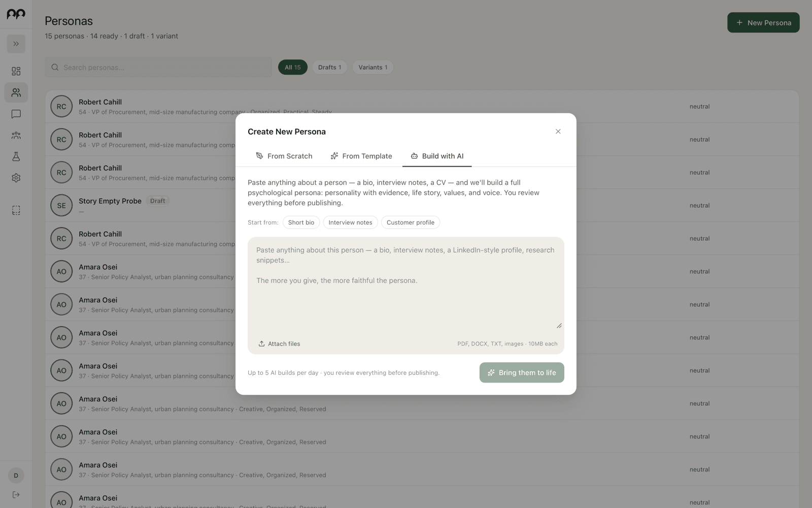Click the 'PDF, DOCX, TXT, images · 10MB each' note

tap(507, 344)
